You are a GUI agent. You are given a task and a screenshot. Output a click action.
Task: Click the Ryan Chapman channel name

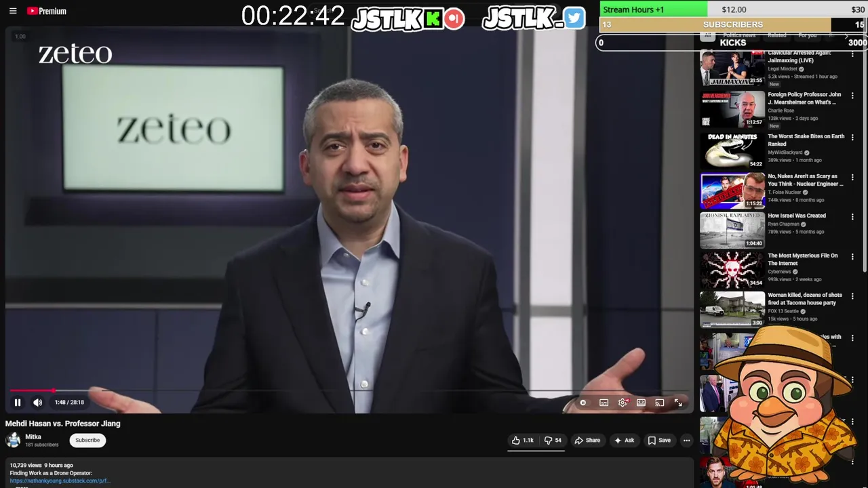click(x=783, y=224)
